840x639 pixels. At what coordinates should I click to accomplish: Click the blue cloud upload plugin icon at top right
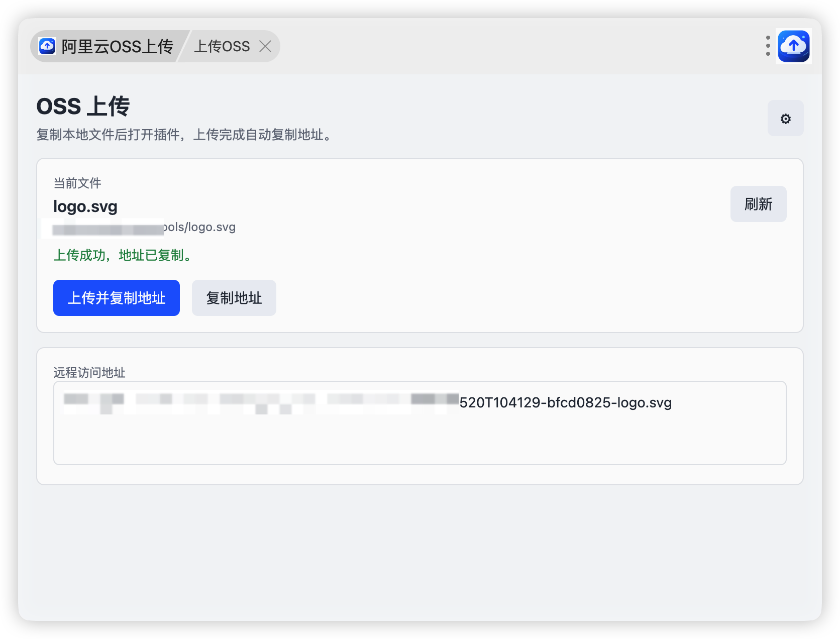(x=793, y=46)
